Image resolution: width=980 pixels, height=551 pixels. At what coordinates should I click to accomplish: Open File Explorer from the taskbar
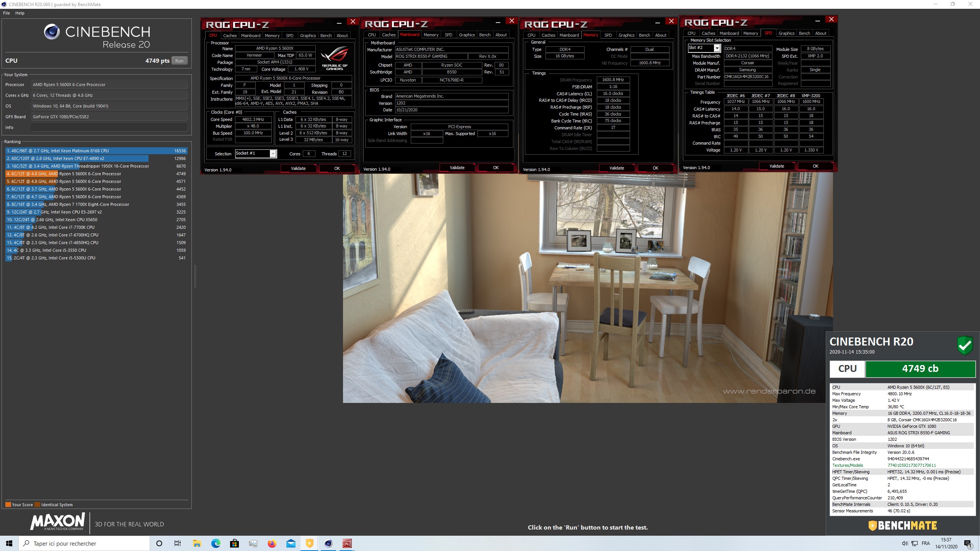197,543
